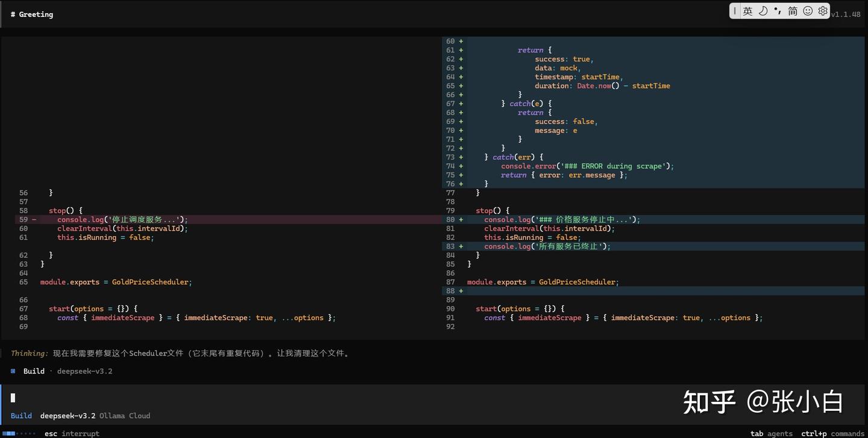This screenshot has width=868, height=438.
Task: Click the plus marker on line 83
Action: [x=461, y=246]
